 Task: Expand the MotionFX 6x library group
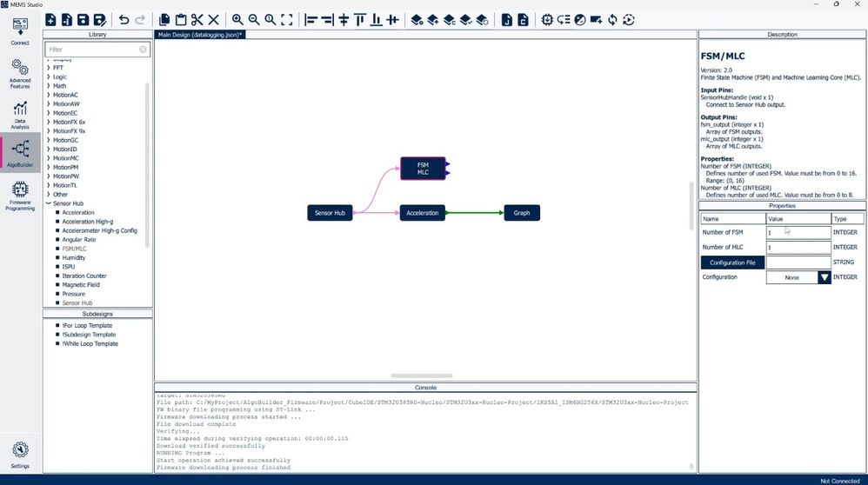tap(49, 122)
